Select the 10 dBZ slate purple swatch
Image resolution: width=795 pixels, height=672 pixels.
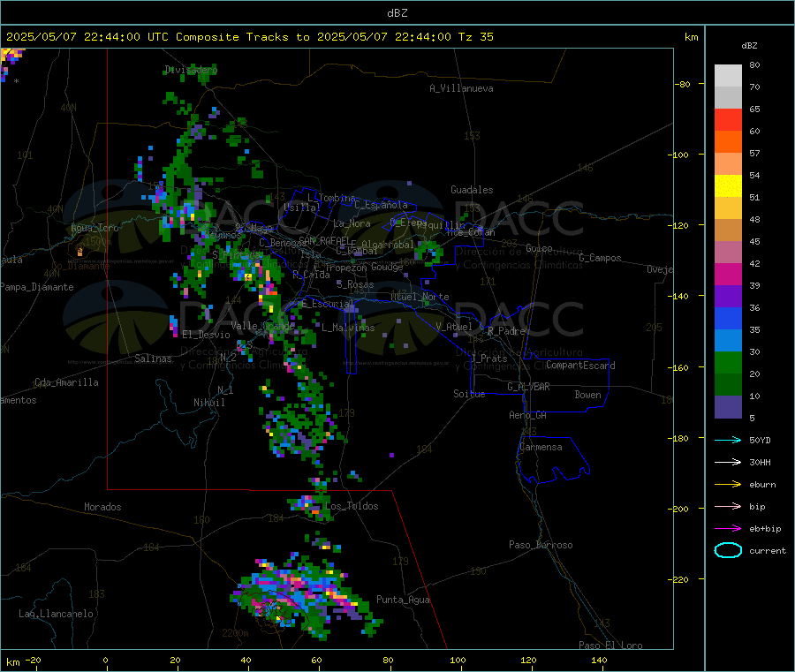pos(728,407)
